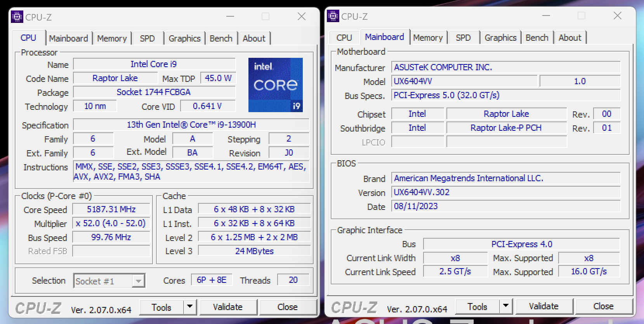This screenshot has width=644, height=324.
Task: Open the SPD tab in left window
Action: click(x=147, y=38)
